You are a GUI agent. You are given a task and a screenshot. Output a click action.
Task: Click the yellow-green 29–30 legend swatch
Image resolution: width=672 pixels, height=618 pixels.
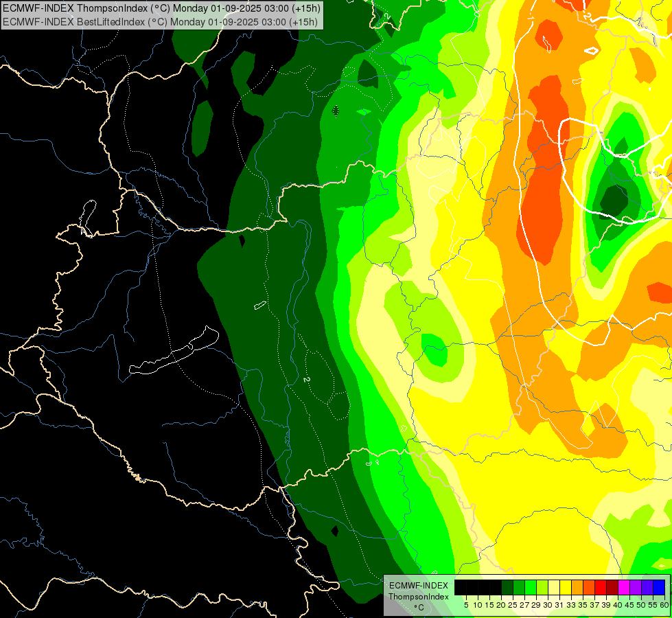542,587
